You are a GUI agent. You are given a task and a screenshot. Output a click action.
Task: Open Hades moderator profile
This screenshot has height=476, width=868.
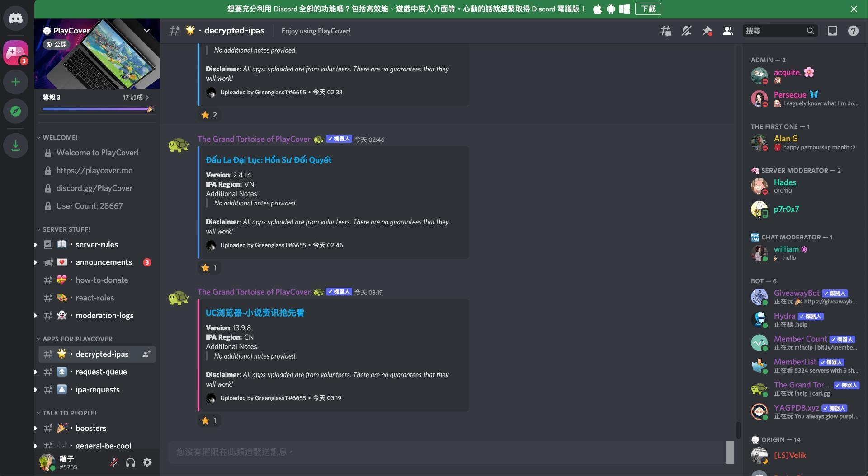pos(805,186)
